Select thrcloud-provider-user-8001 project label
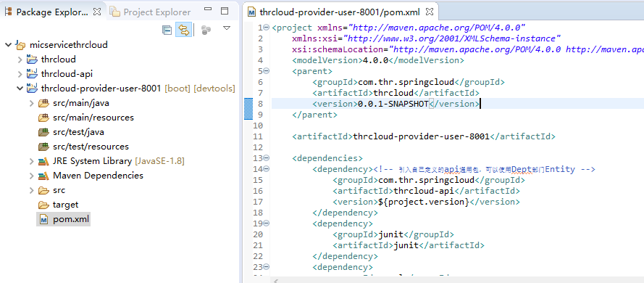 point(101,89)
